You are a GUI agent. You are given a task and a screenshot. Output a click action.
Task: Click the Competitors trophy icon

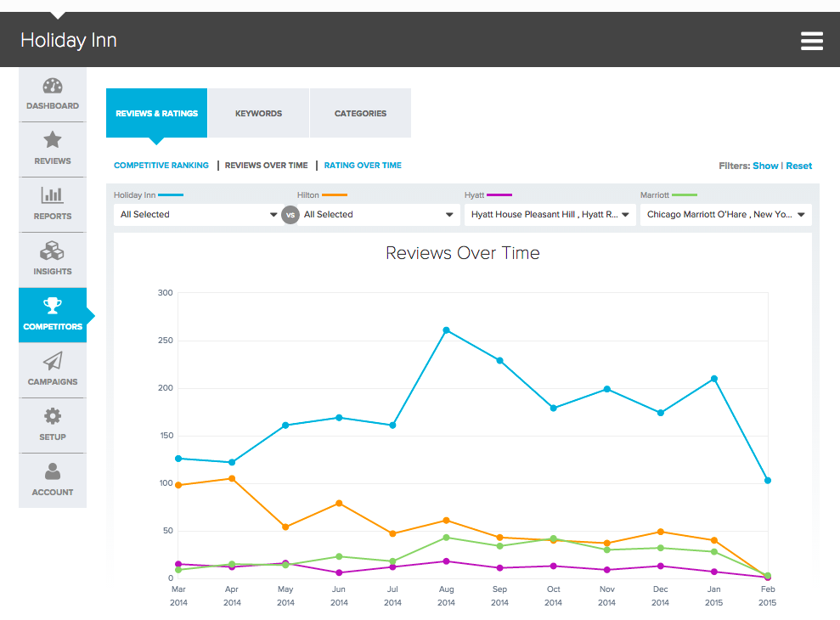pos(53,306)
